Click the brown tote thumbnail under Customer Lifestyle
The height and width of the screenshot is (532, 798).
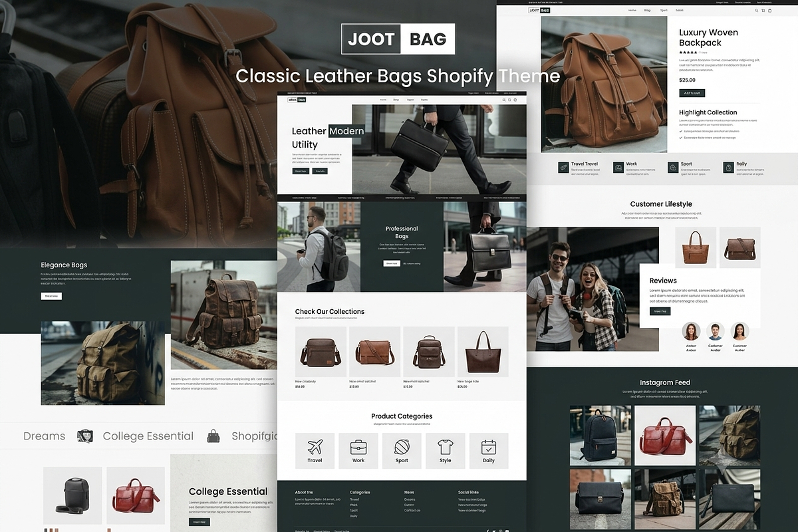click(x=696, y=247)
